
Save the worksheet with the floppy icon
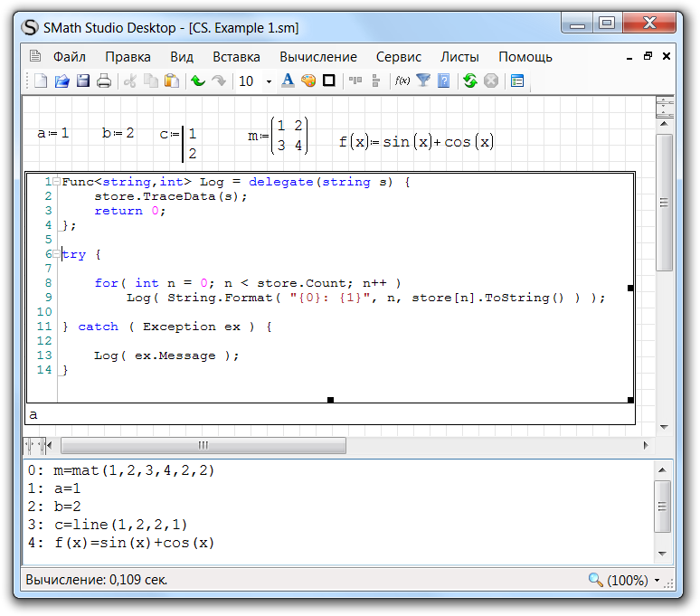tap(82, 81)
